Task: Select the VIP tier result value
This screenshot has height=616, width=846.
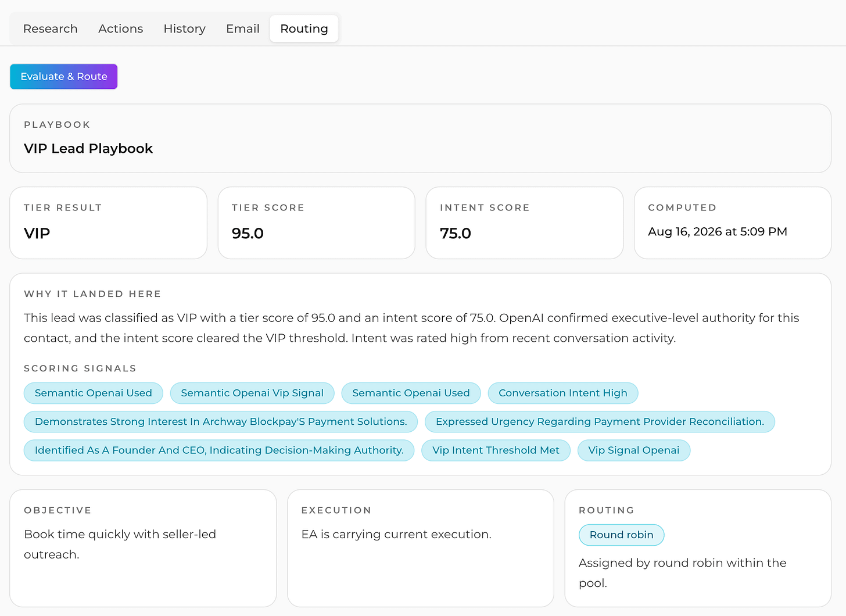Action: pos(37,233)
